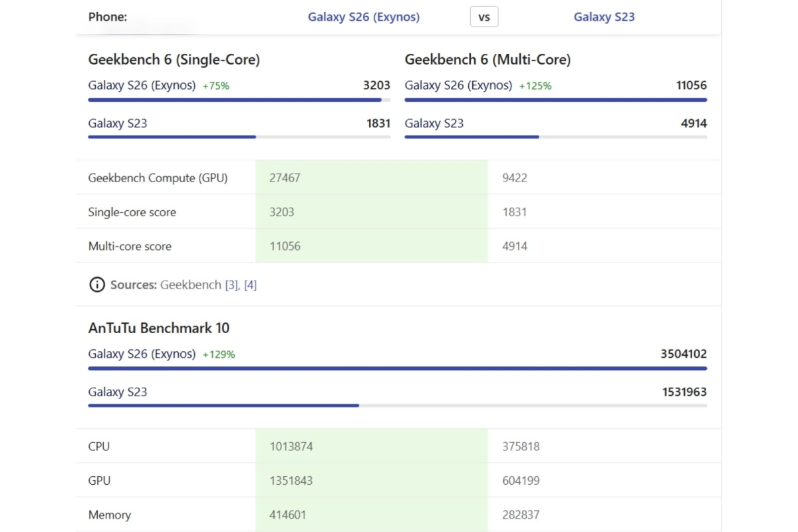Click the +129% AnTuTu difference badge

click(219, 354)
